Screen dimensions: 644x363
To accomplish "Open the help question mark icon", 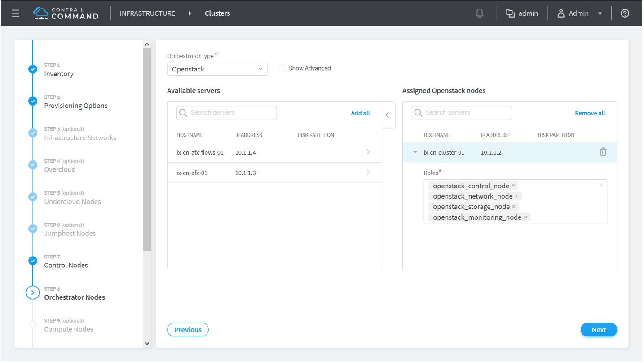I will click(x=625, y=13).
